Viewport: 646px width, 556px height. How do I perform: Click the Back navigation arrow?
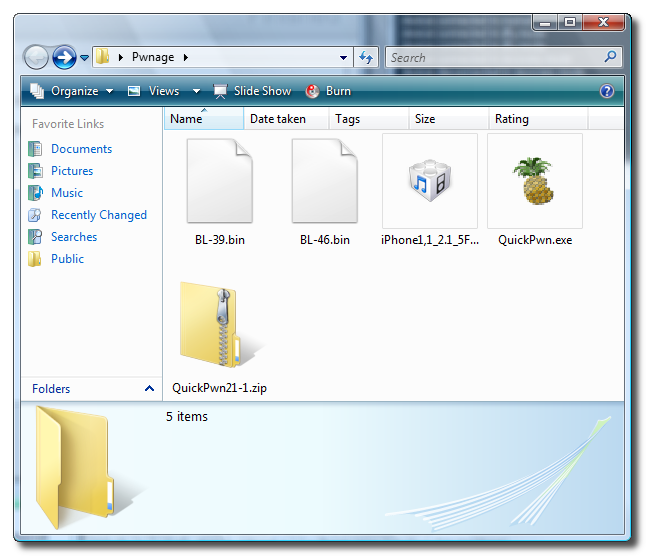[36, 57]
